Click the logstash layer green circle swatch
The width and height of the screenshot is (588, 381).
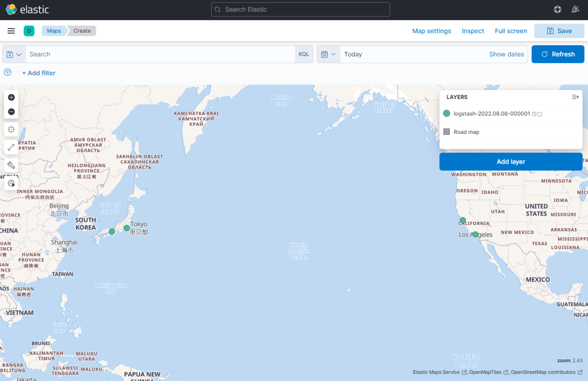tap(446, 113)
